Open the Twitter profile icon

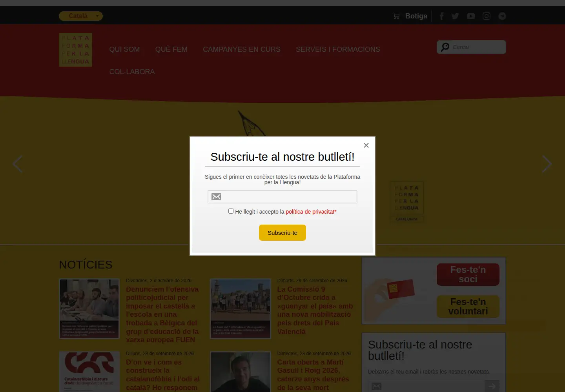pyautogui.click(x=455, y=16)
